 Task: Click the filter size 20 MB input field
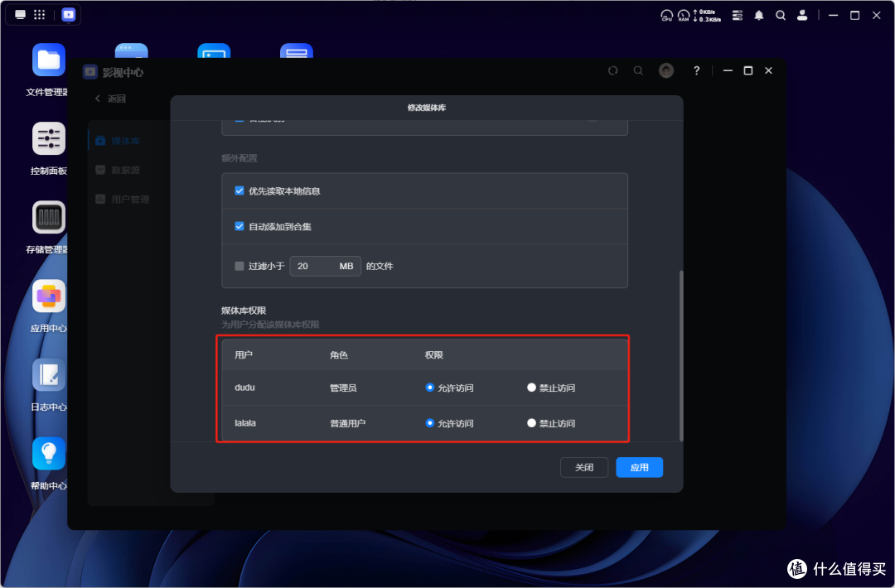point(326,266)
